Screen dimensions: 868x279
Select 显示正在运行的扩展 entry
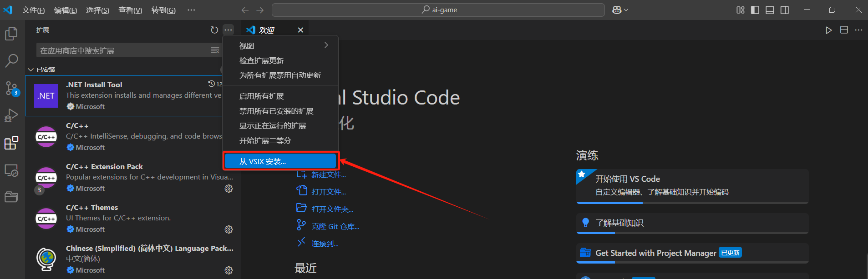tap(280, 125)
